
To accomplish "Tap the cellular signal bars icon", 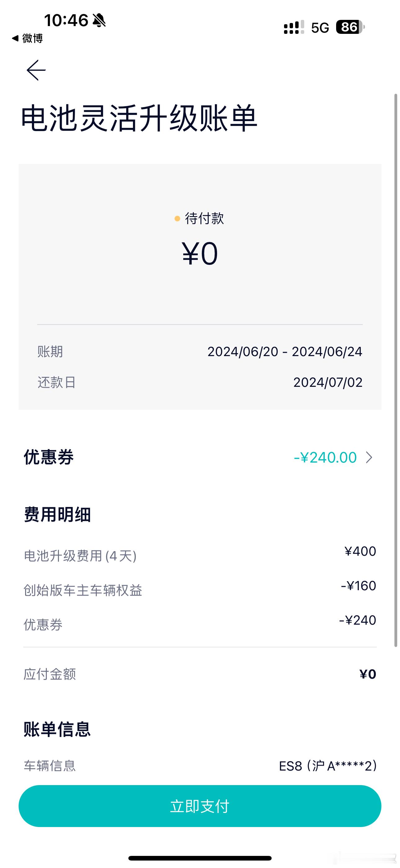I will coord(294,27).
